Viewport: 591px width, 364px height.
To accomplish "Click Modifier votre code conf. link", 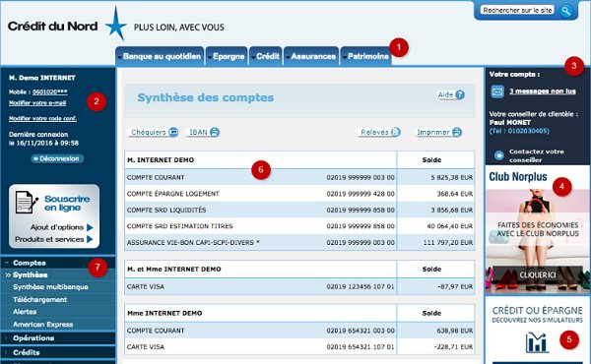I will tap(42, 118).
